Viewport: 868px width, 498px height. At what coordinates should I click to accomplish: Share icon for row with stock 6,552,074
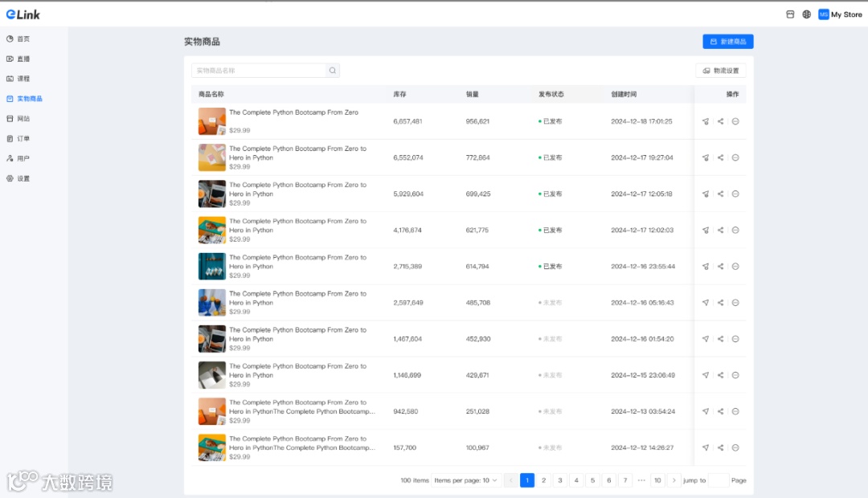click(x=720, y=157)
